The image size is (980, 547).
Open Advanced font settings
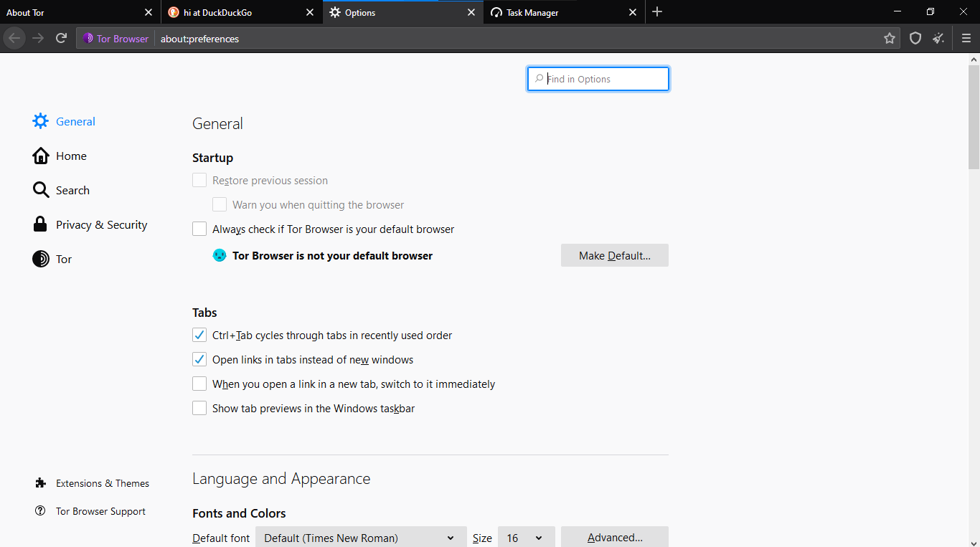click(614, 537)
